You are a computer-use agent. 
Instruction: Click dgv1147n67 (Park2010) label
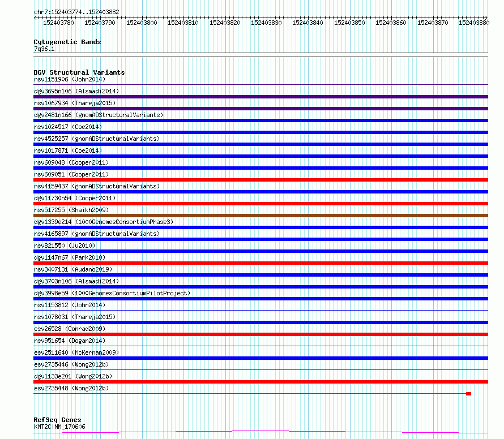point(70,257)
